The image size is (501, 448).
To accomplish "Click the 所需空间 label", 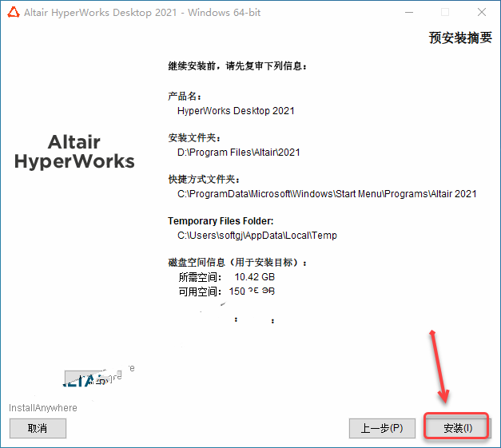I will pyautogui.click(x=200, y=277).
